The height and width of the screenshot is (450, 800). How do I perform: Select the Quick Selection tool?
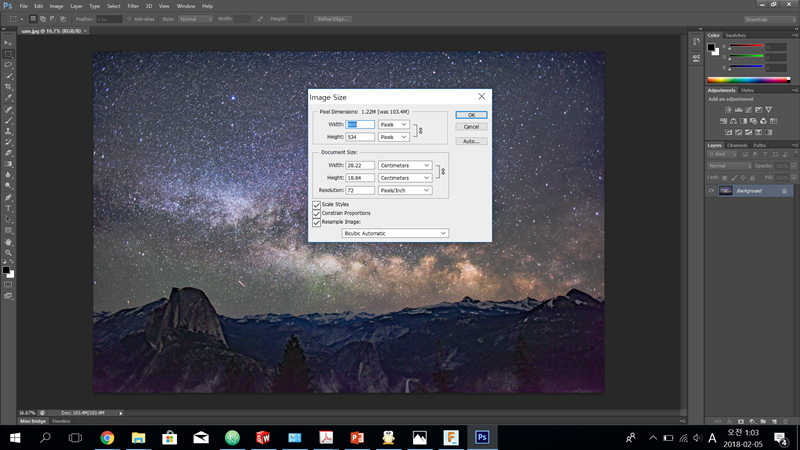[x=8, y=76]
